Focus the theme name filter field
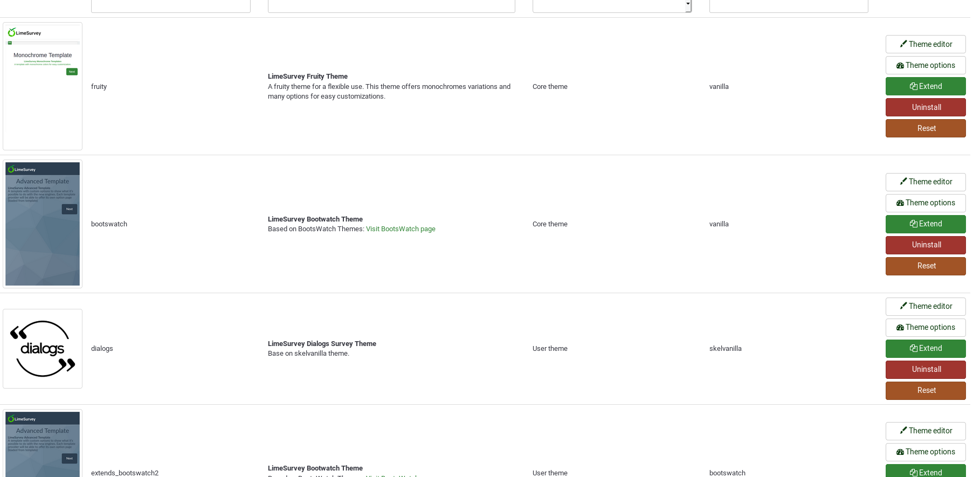The width and height of the screenshot is (980, 477). pyautogui.click(x=170, y=5)
